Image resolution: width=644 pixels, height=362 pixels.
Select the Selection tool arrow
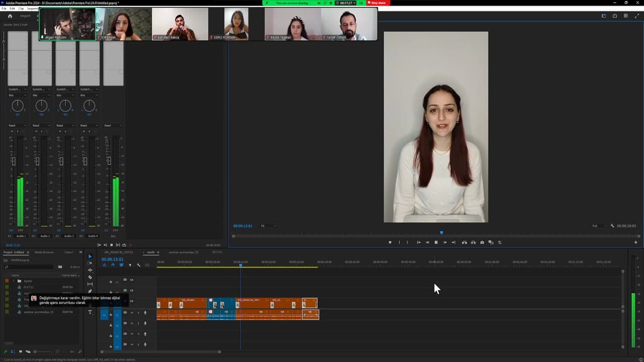coord(90,256)
